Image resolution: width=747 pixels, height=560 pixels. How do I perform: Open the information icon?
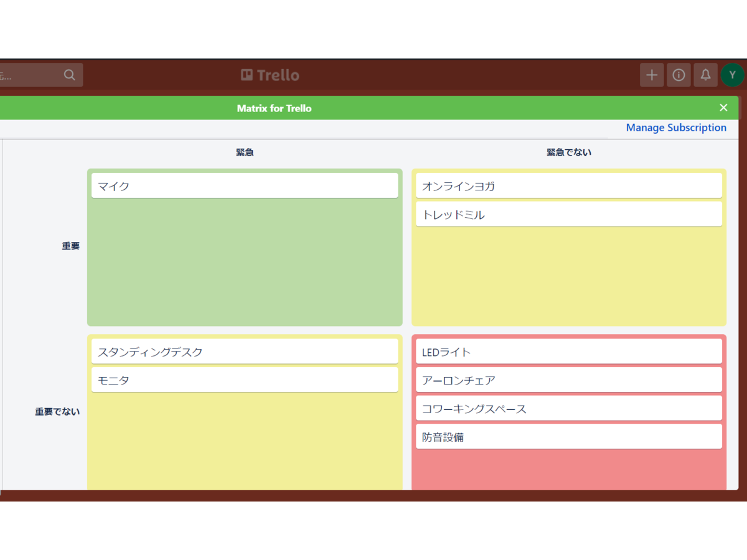point(679,75)
